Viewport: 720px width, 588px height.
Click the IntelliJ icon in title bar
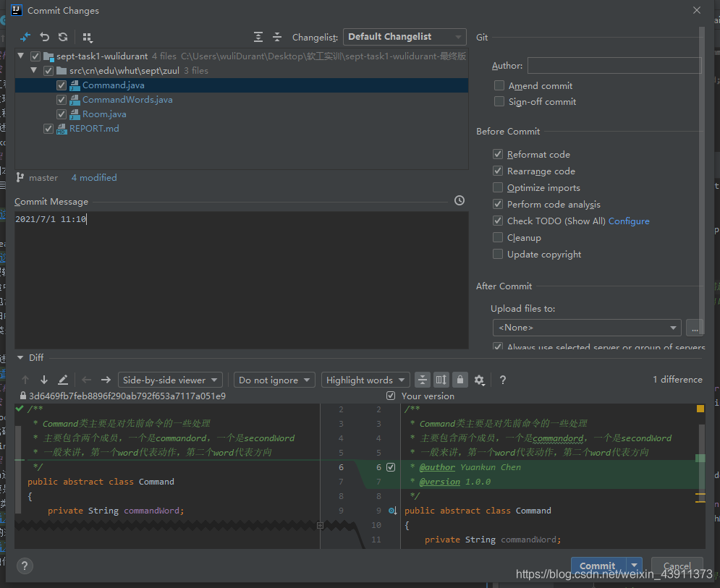point(17,10)
